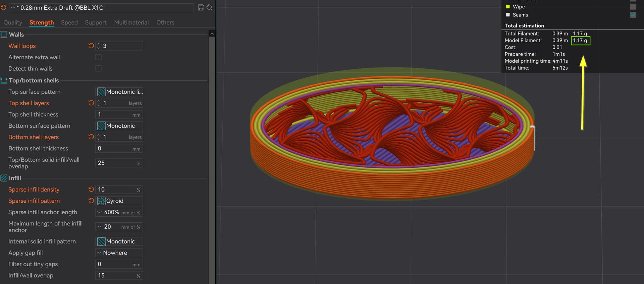Click the Seams legend color swatch
This screenshot has width=644, height=284.
pyautogui.click(x=508, y=15)
